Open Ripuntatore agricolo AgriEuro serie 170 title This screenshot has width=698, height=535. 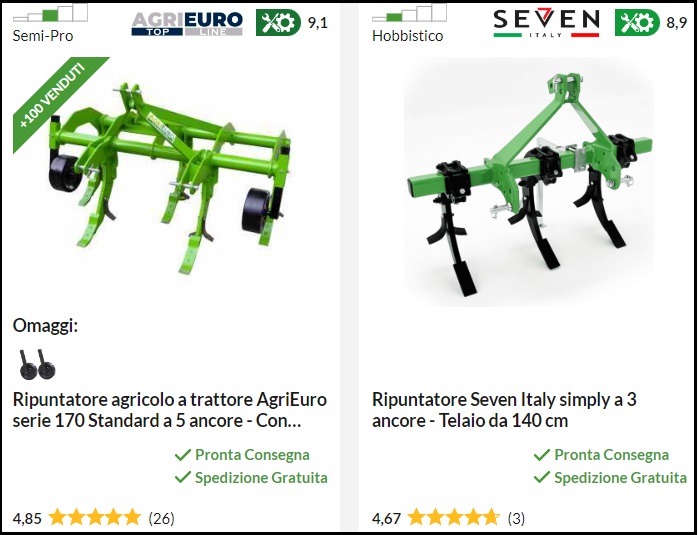[170, 410]
